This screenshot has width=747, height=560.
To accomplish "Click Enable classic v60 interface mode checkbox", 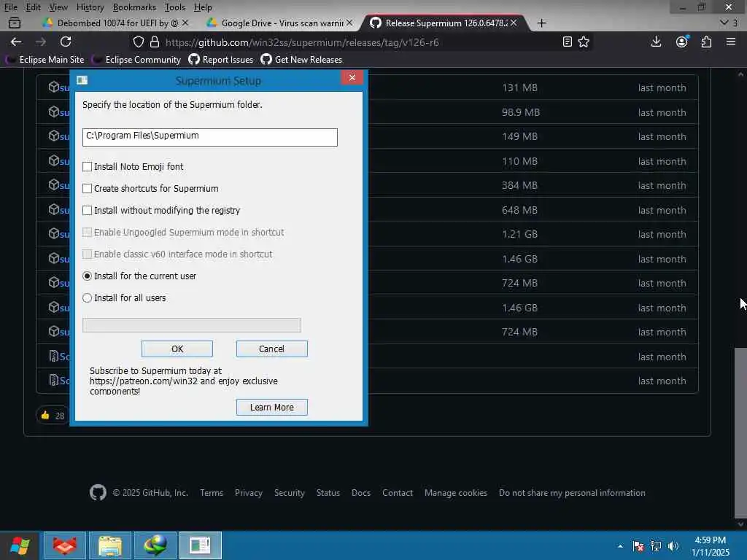I will click(x=88, y=254).
